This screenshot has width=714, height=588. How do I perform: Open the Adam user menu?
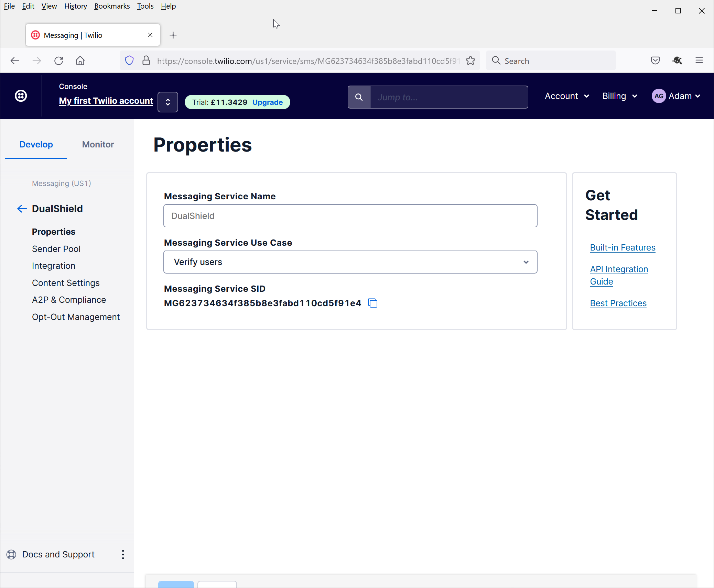coord(676,96)
